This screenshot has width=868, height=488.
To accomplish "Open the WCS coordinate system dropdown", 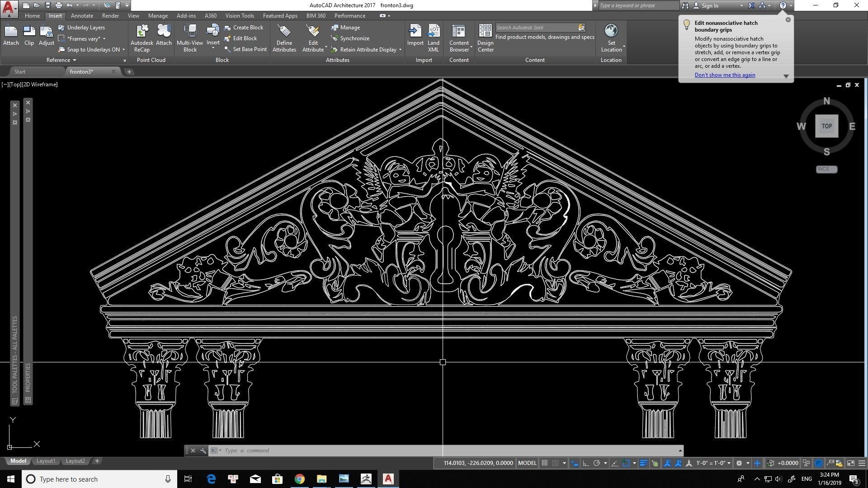I will point(826,169).
